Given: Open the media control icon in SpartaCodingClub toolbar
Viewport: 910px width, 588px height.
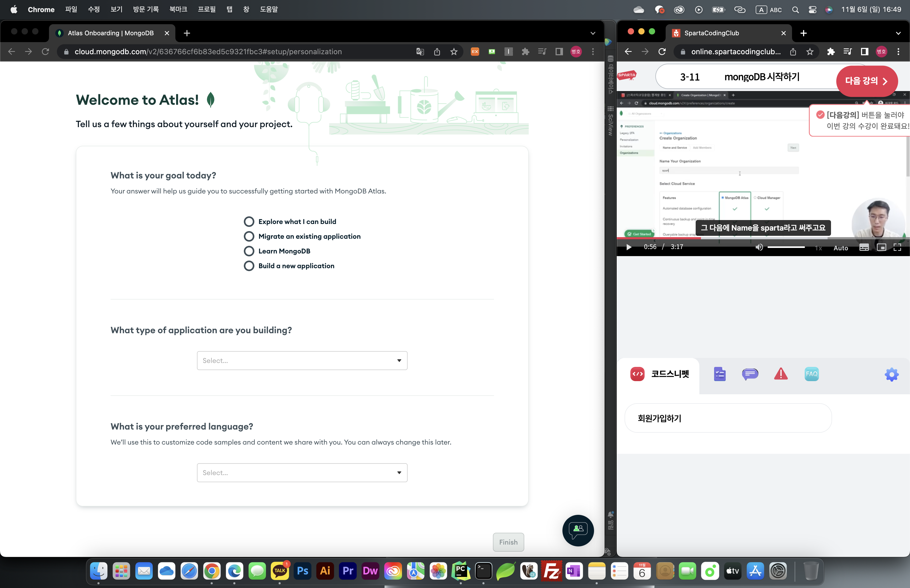Looking at the screenshot, I should [x=848, y=52].
